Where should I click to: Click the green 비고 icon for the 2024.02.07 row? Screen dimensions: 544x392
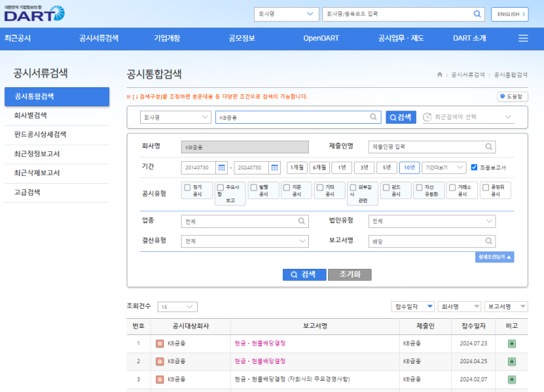pyautogui.click(x=512, y=379)
